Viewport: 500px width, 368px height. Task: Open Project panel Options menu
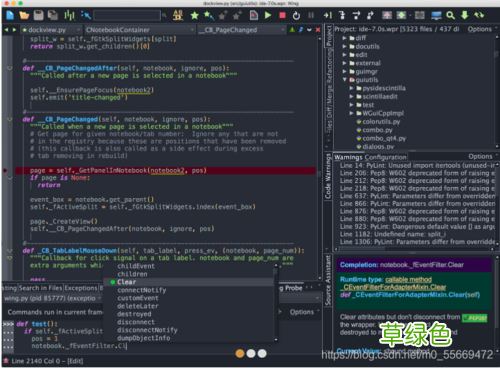(482, 29)
